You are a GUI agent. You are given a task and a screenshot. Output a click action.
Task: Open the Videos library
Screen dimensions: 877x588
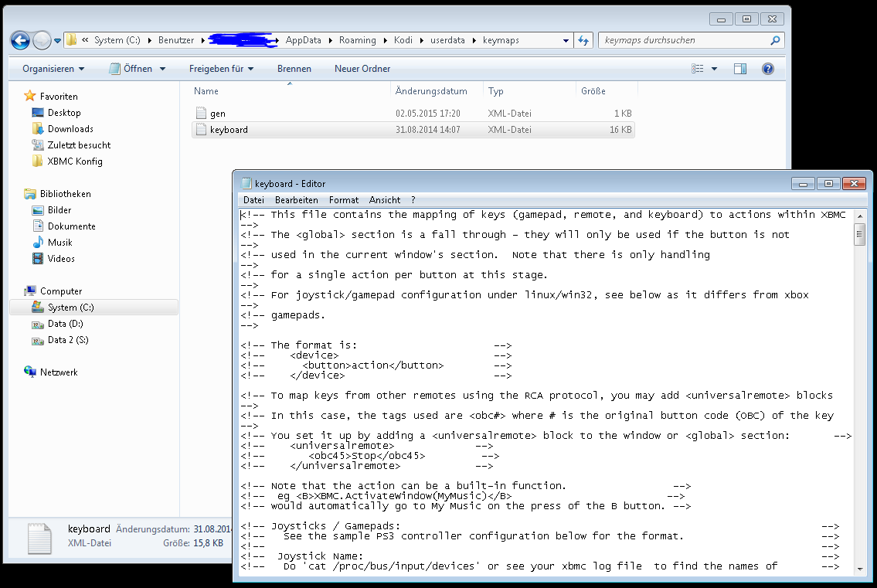[x=61, y=259]
